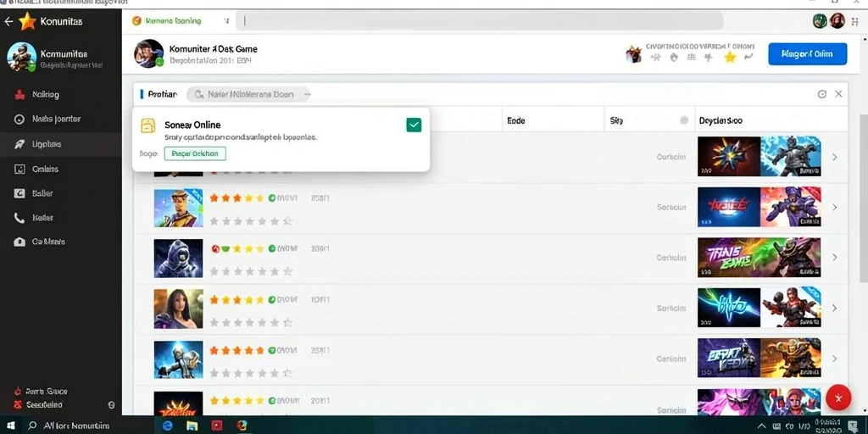Screen dimensions: 868x434
Task: Click the small circle icon beside Seasolaind
Action: pos(111,405)
